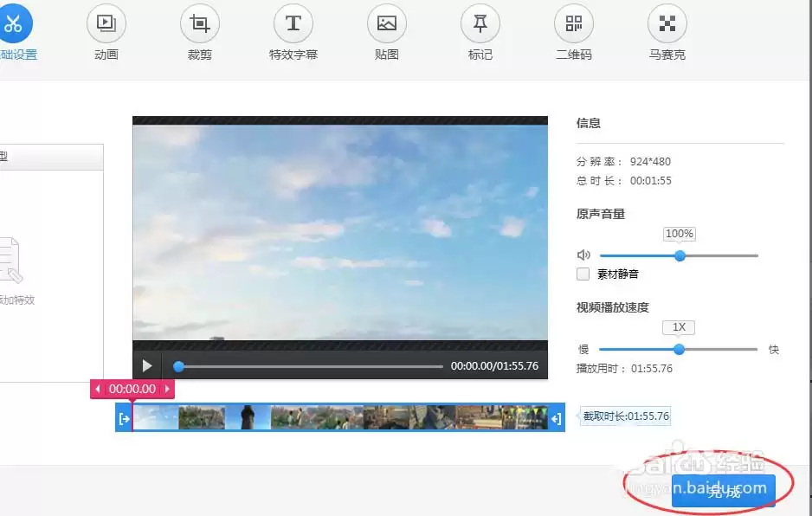The image size is (812, 516).
Task: Click the clip start trim handle
Action: [x=124, y=418]
